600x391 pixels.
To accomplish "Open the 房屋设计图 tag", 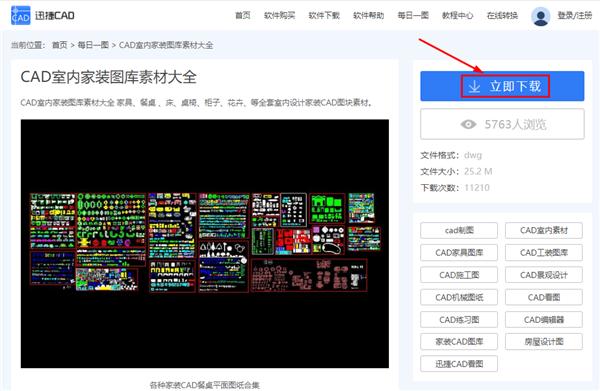I will click(x=544, y=342).
